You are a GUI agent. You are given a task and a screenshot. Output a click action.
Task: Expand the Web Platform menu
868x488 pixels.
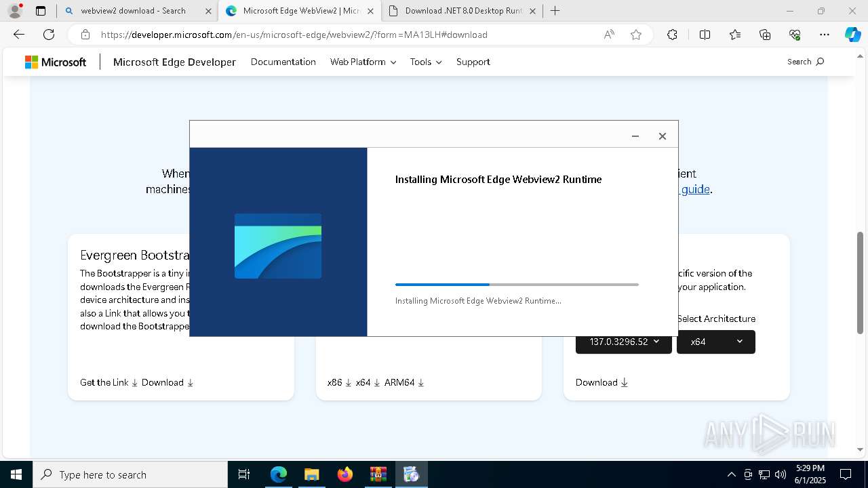[363, 62]
